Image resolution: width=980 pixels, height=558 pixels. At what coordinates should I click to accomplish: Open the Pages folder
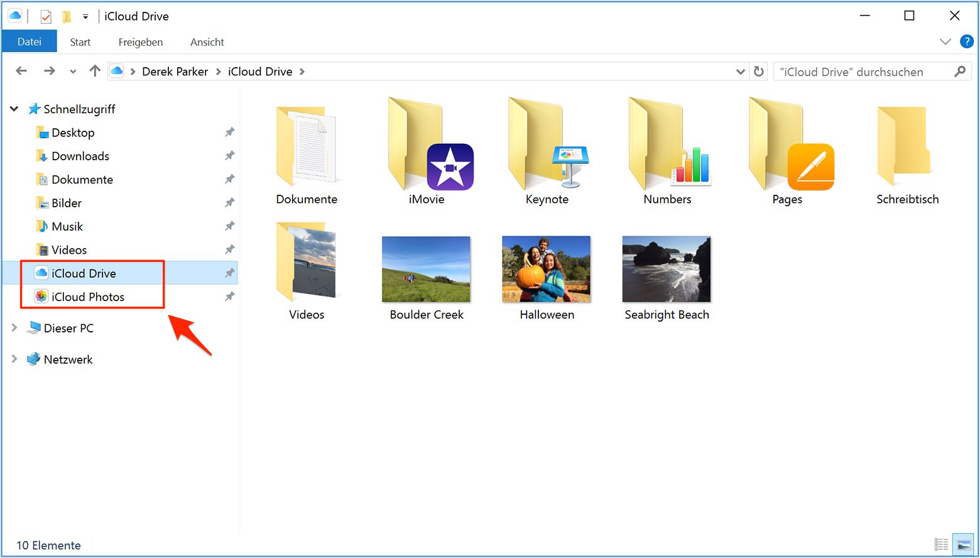tap(787, 151)
